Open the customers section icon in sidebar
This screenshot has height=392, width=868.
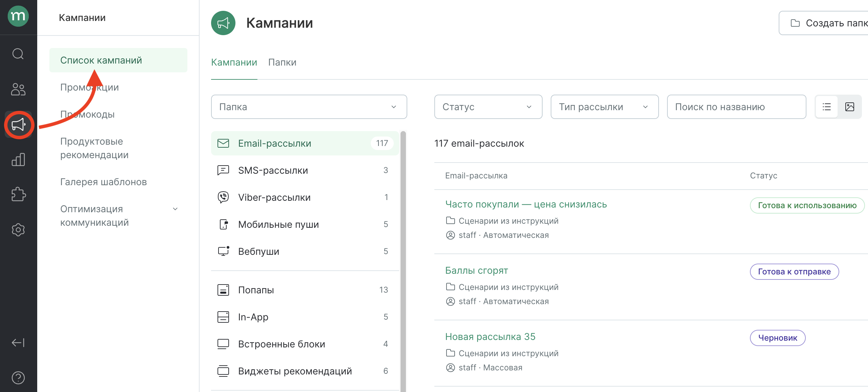click(x=18, y=90)
